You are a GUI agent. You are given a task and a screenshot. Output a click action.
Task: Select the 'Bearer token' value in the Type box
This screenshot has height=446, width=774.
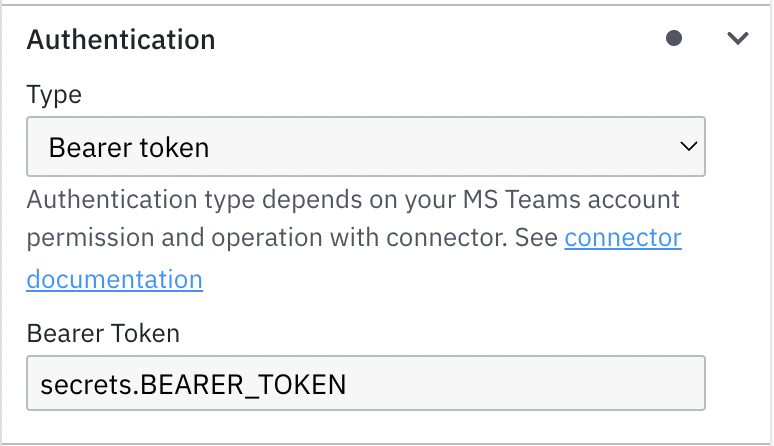pos(129,148)
